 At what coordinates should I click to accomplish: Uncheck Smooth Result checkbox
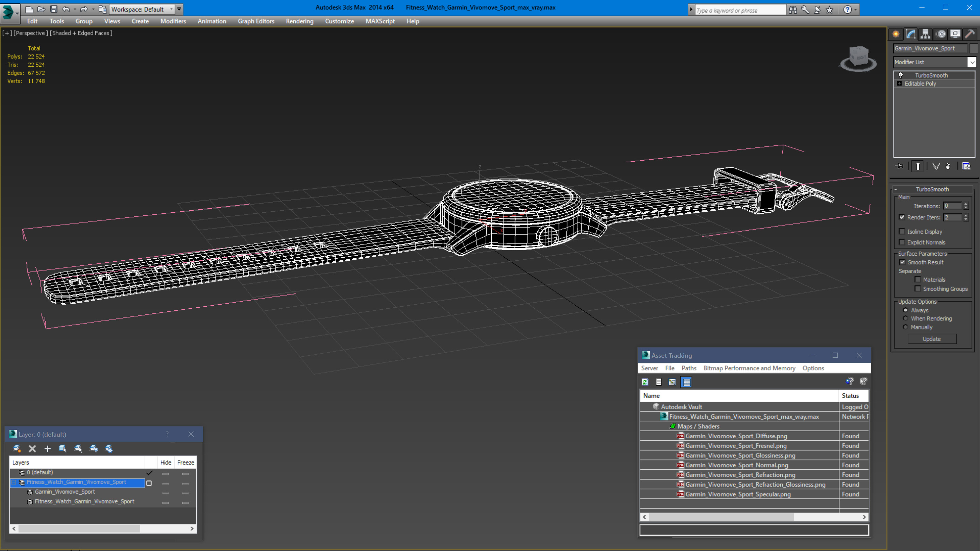(x=902, y=262)
